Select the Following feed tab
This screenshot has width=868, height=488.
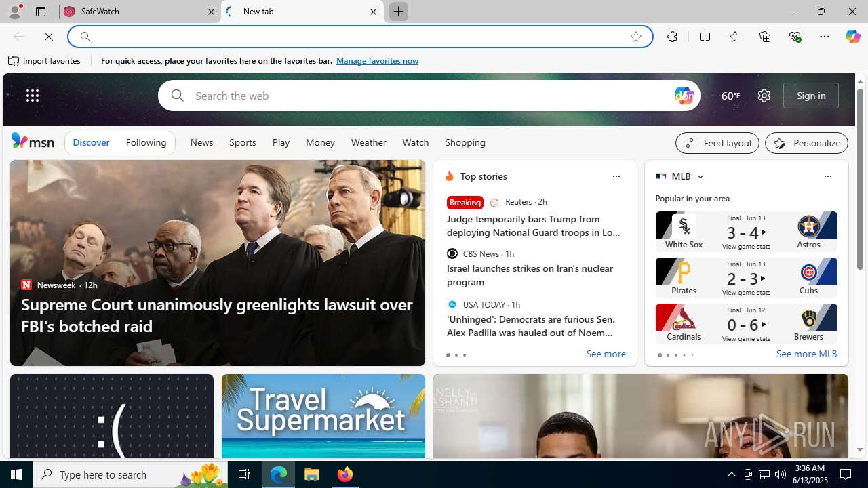coord(146,142)
